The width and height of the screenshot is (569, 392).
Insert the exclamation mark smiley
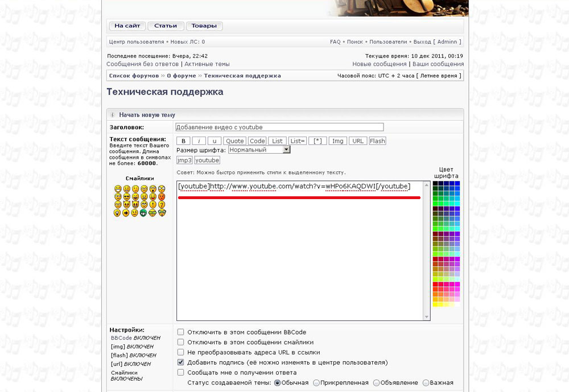(x=152, y=205)
